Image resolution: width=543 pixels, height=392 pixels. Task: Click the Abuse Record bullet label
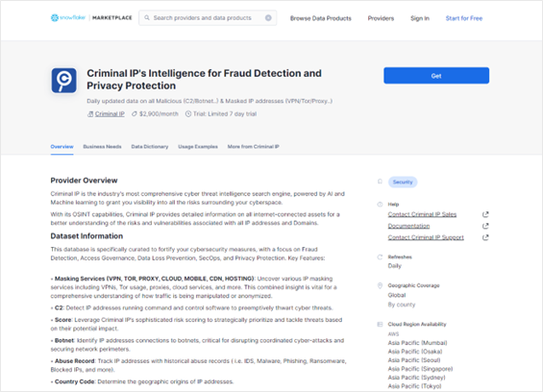74,361
